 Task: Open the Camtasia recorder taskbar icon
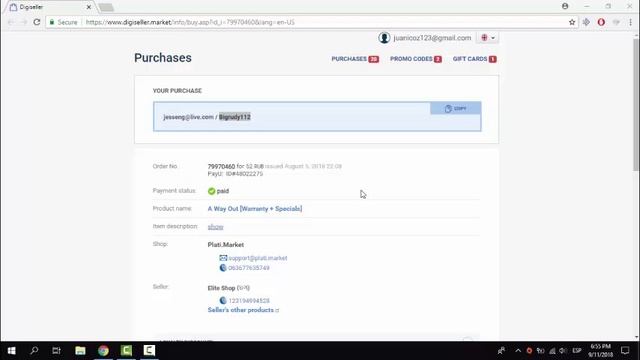(x=149, y=351)
